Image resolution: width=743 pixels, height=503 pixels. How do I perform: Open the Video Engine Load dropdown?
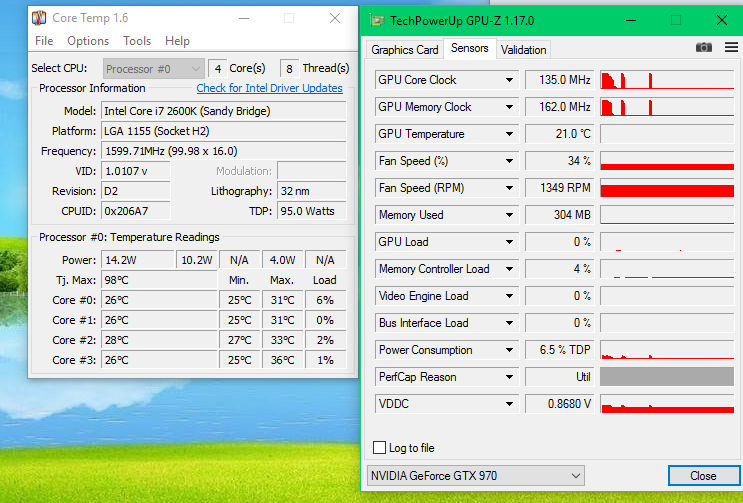click(x=509, y=296)
